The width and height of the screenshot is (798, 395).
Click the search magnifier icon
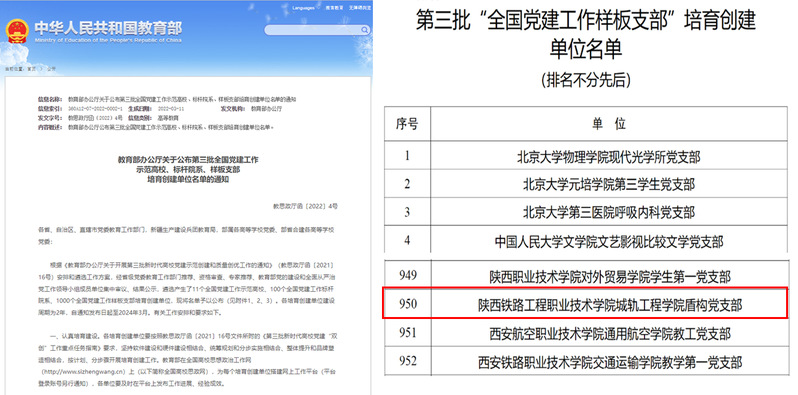(365, 30)
